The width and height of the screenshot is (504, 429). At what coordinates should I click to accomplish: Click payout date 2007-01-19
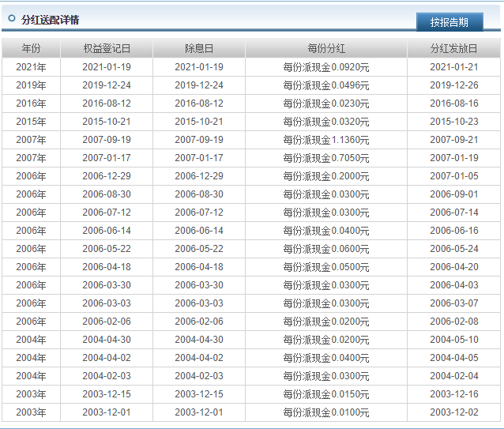coord(454,158)
